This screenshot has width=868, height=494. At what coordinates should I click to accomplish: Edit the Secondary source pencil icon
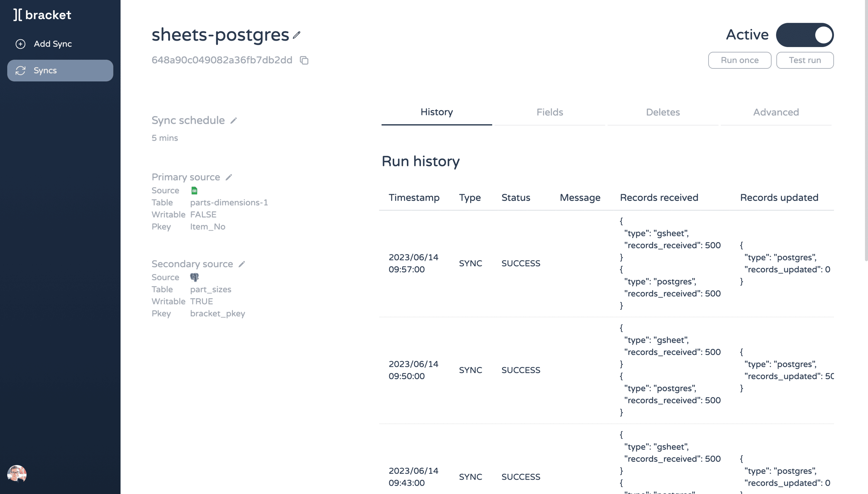coord(242,264)
